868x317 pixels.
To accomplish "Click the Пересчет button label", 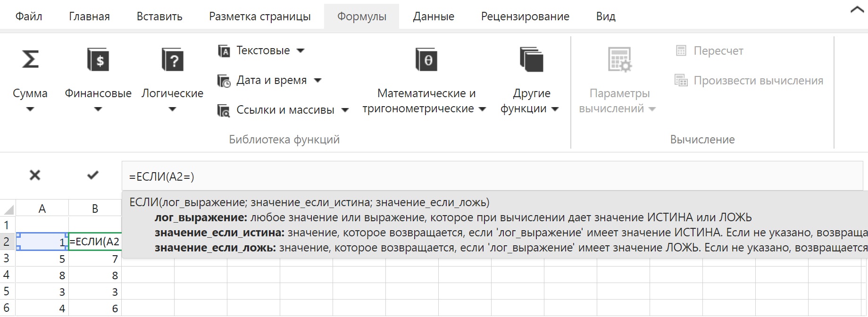I will [718, 51].
